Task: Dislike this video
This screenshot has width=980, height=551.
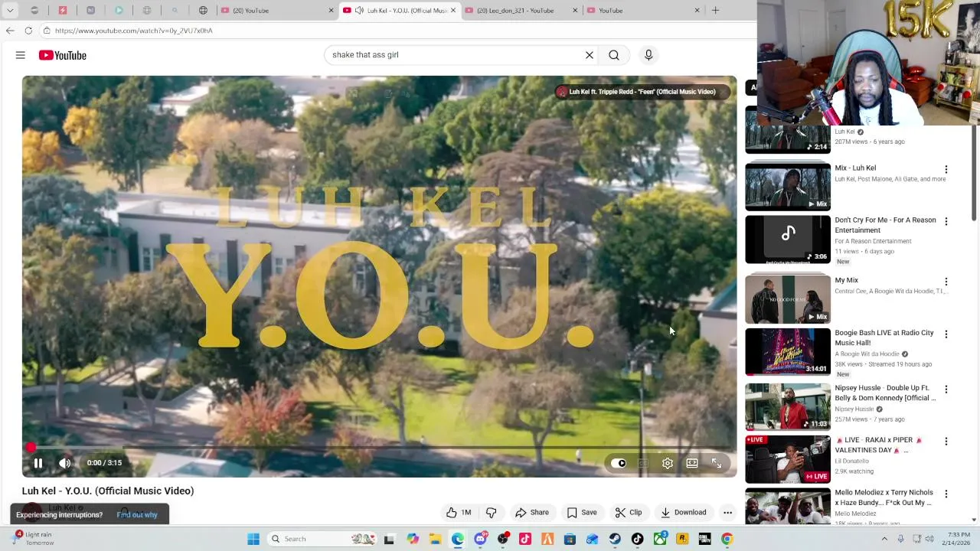Action: click(492, 513)
